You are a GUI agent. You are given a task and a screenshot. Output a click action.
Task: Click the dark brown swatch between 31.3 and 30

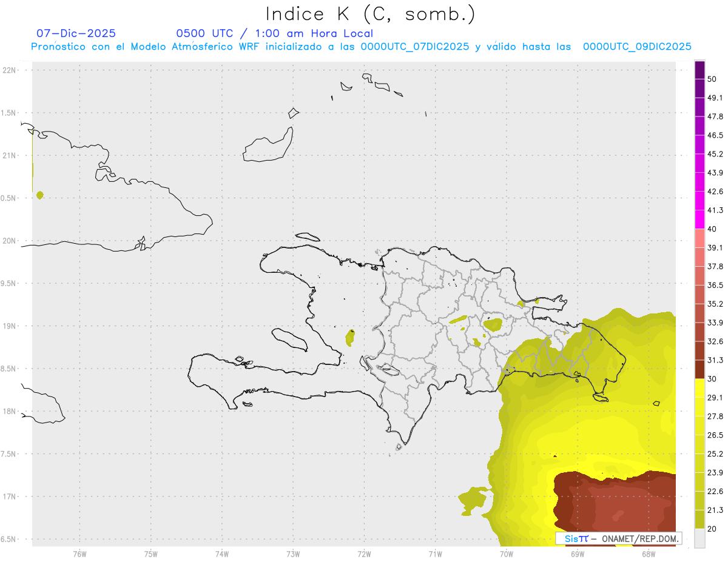pos(699,369)
